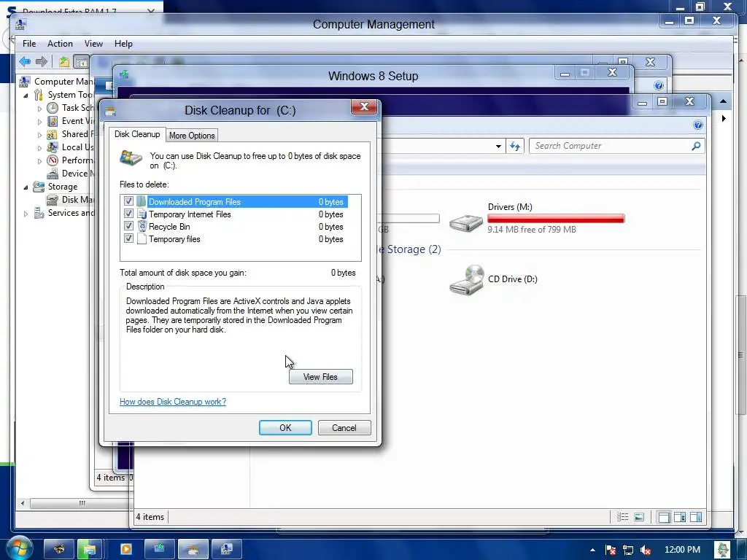
Task: Select the Disk Cleanup tab
Action: coord(137,134)
